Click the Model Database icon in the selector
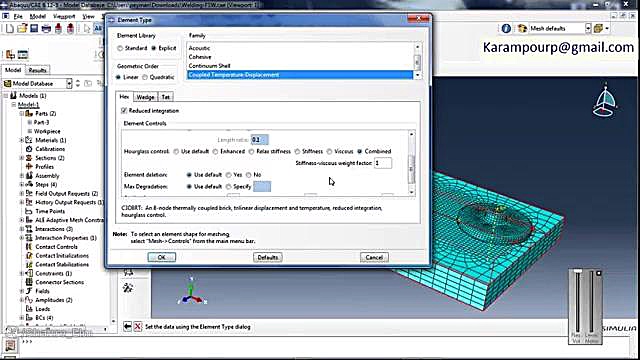This screenshot has width=640, height=360. tap(7, 84)
